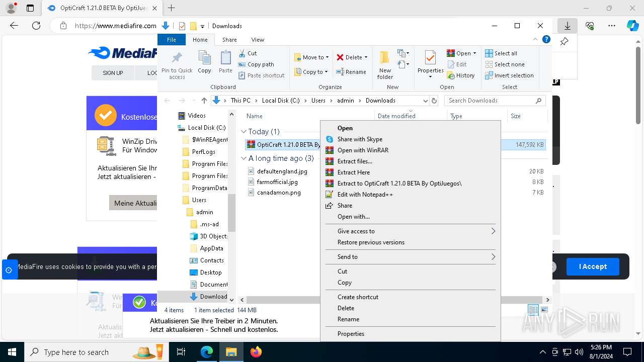Open Firefox from the taskbar
Image resolution: width=644 pixels, height=362 pixels.
256,352
